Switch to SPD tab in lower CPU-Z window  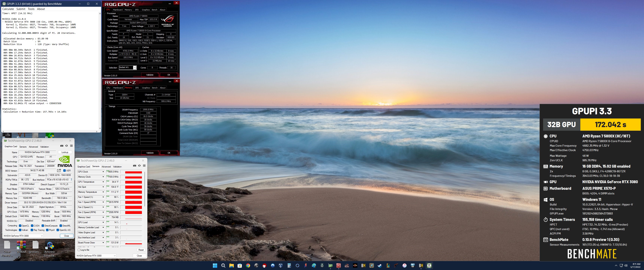pos(137,88)
